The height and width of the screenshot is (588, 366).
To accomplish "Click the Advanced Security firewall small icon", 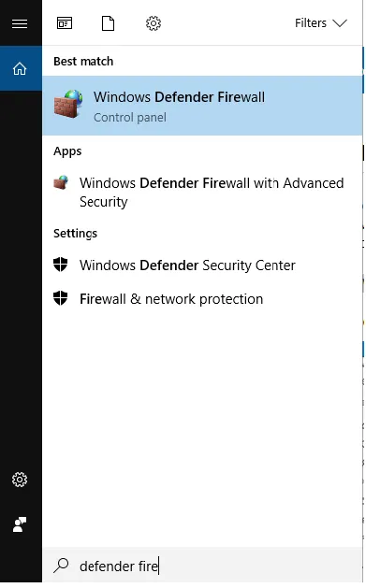I will [x=61, y=182].
